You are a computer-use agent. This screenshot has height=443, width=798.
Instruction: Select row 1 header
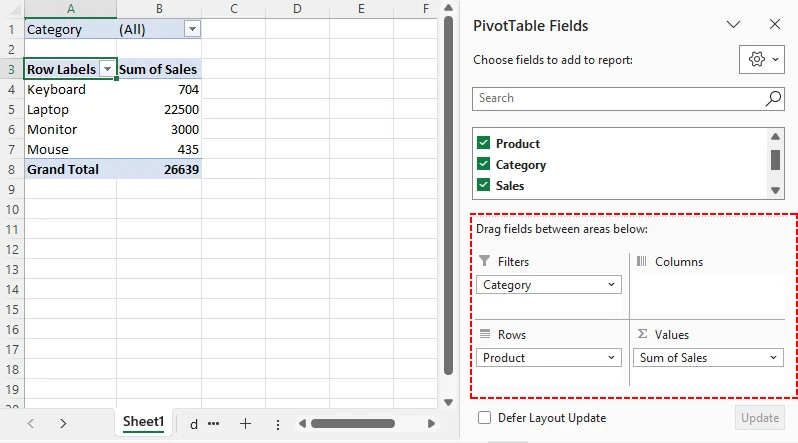[12, 29]
